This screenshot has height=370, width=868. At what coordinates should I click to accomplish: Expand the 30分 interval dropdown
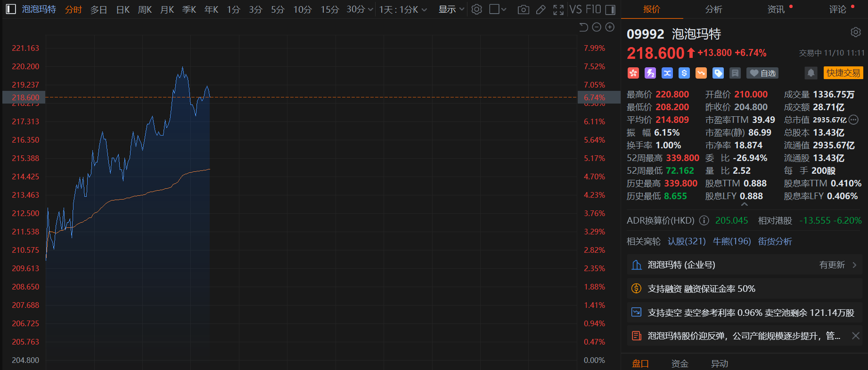pyautogui.click(x=360, y=9)
